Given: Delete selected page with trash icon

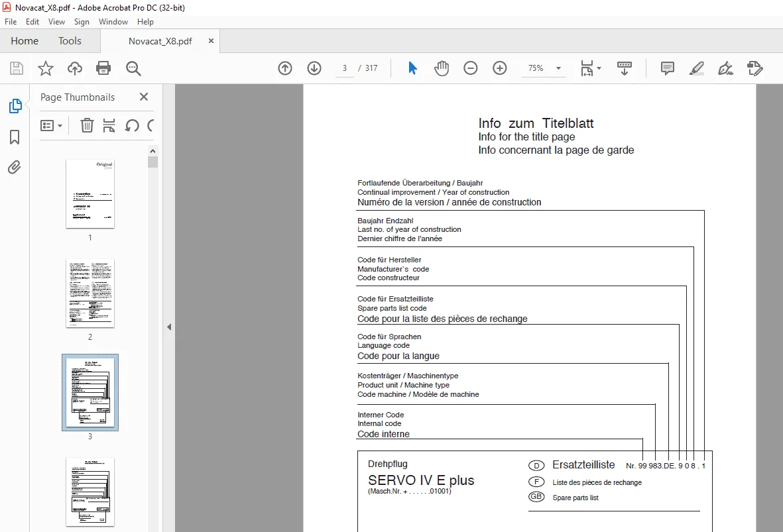Looking at the screenshot, I should tap(87, 125).
